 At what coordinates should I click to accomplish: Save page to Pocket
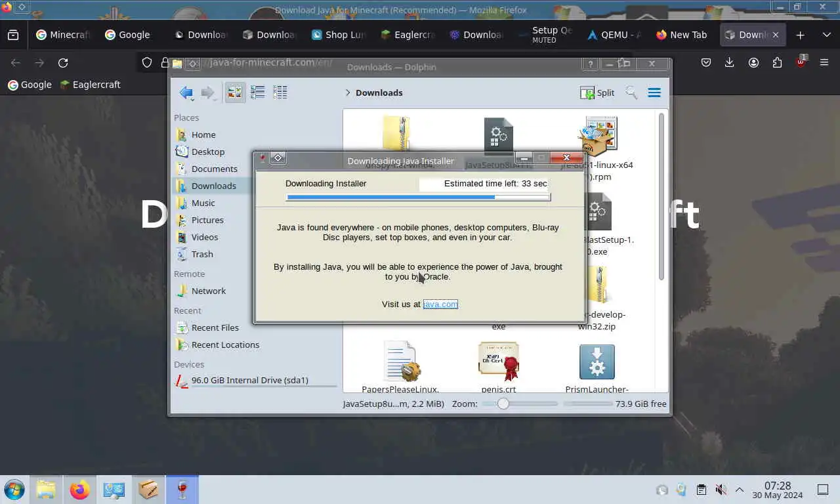click(706, 62)
